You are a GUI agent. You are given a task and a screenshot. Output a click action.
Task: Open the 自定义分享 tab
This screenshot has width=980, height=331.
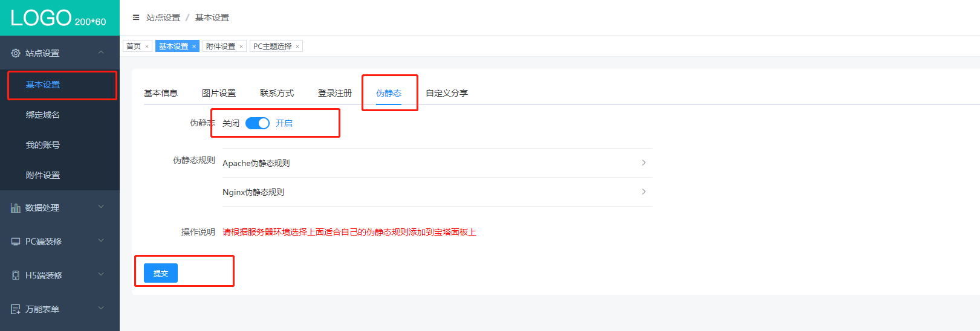(447, 93)
